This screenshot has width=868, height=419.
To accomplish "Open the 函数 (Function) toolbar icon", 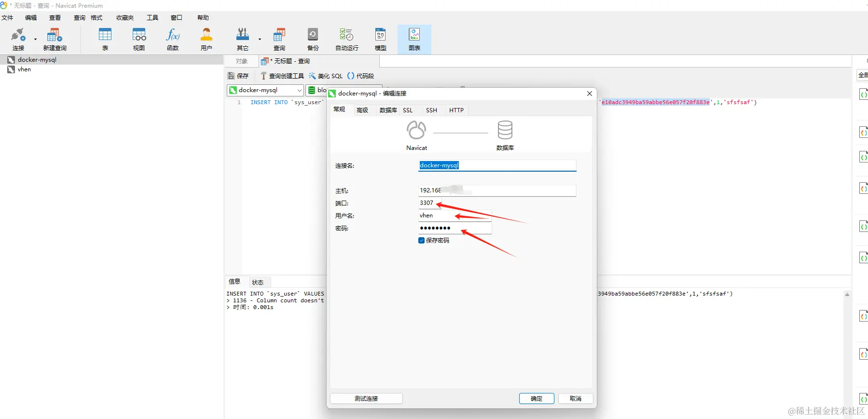I will coord(173,39).
